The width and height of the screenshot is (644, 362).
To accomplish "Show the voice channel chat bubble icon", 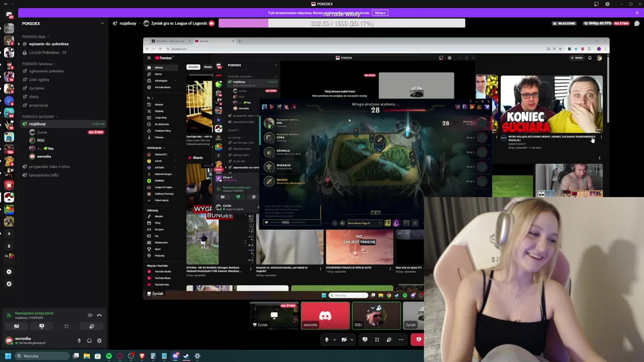I will coord(637,23).
